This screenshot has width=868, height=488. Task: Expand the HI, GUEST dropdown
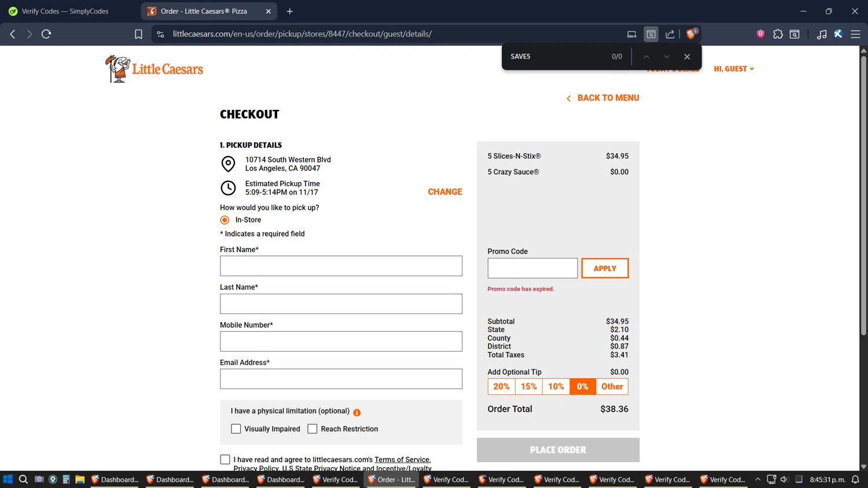pos(734,69)
